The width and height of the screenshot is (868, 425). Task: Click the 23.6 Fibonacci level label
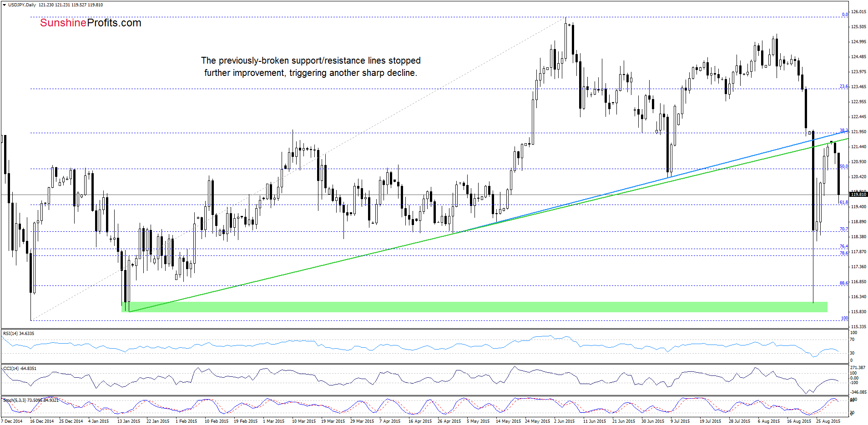[x=844, y=86]
